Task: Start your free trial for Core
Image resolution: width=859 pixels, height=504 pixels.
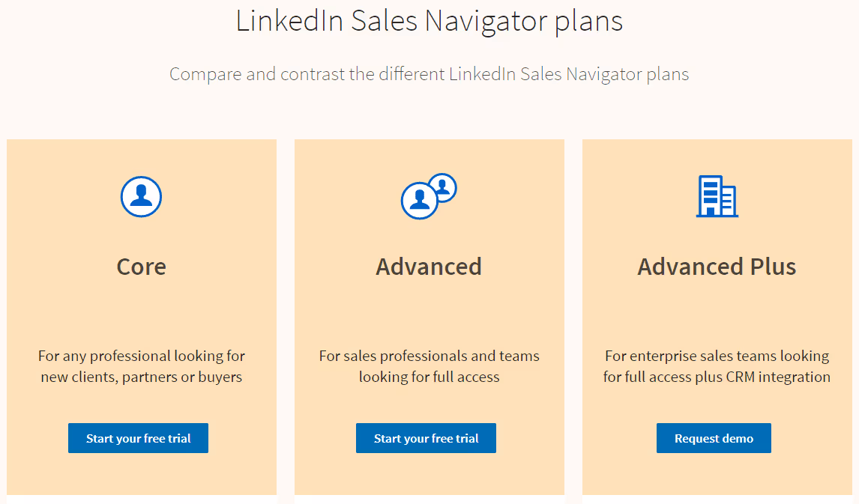Action: pos(138,438)
